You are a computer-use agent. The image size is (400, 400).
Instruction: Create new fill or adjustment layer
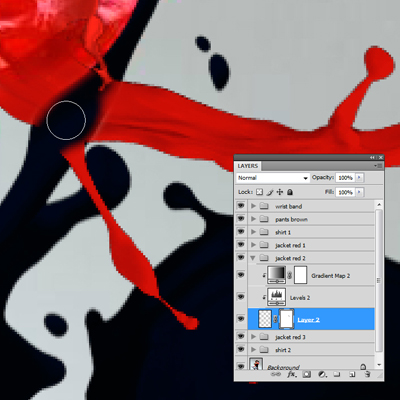(x=322, y=374)
